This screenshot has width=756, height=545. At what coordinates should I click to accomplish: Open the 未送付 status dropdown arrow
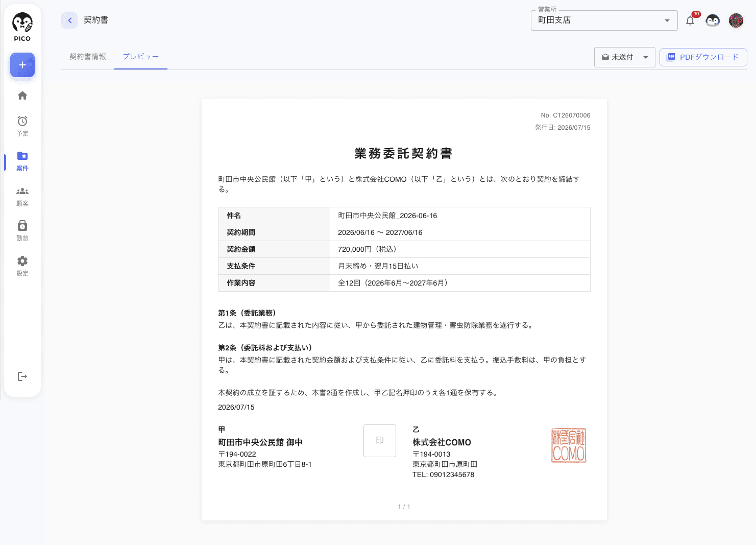pyautogui.click(x=646, y=57)
